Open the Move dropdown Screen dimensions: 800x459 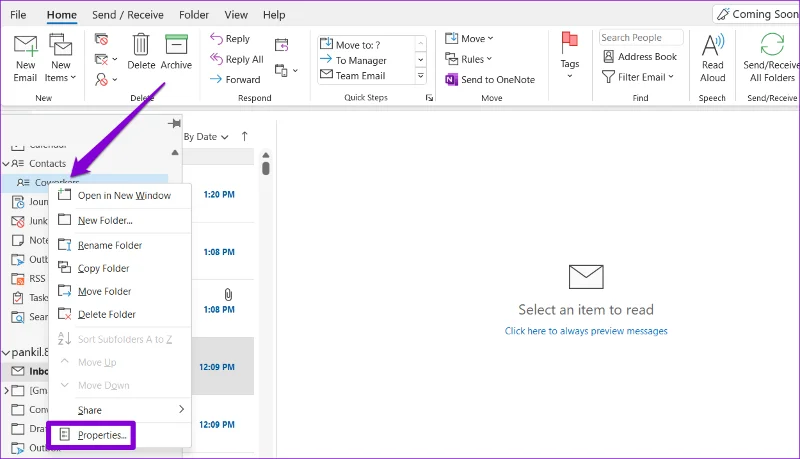469,39
